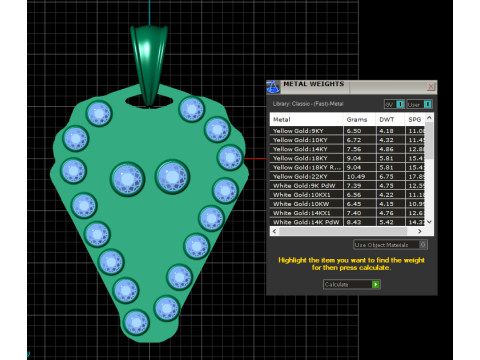The height and width of the screenshot is (360, 480).
Task: Click the table scroll-up arrow
Action: [x=429, y=118]
